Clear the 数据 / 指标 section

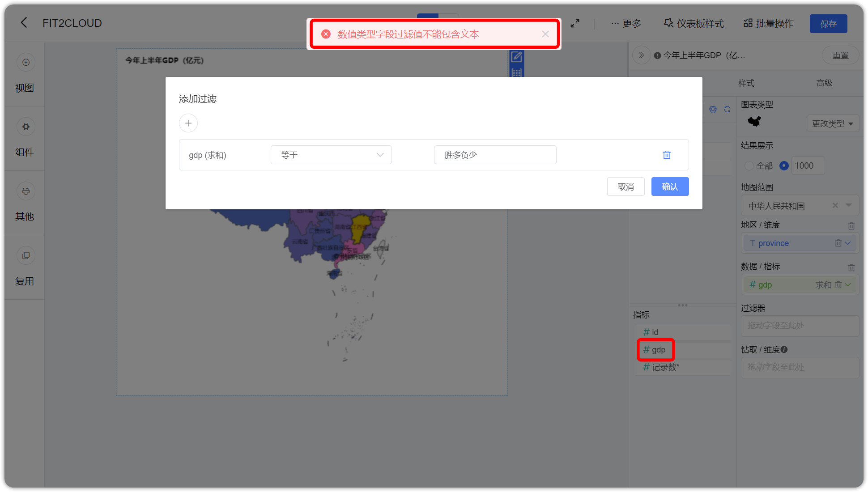[x=851, y=267]
